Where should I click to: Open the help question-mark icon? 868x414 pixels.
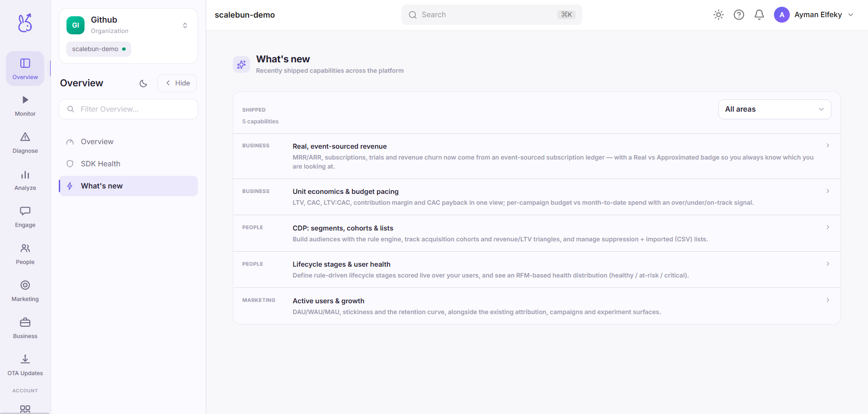(739, 15)
